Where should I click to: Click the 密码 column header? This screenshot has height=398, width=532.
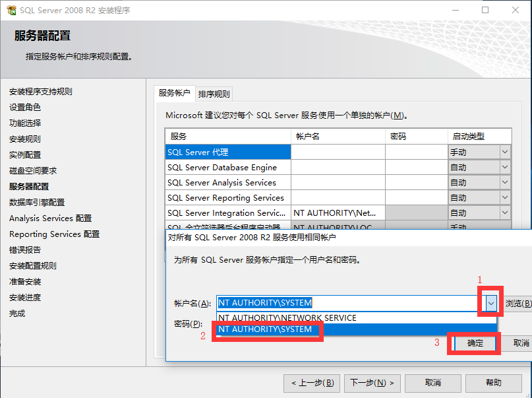tap(416, 137)
